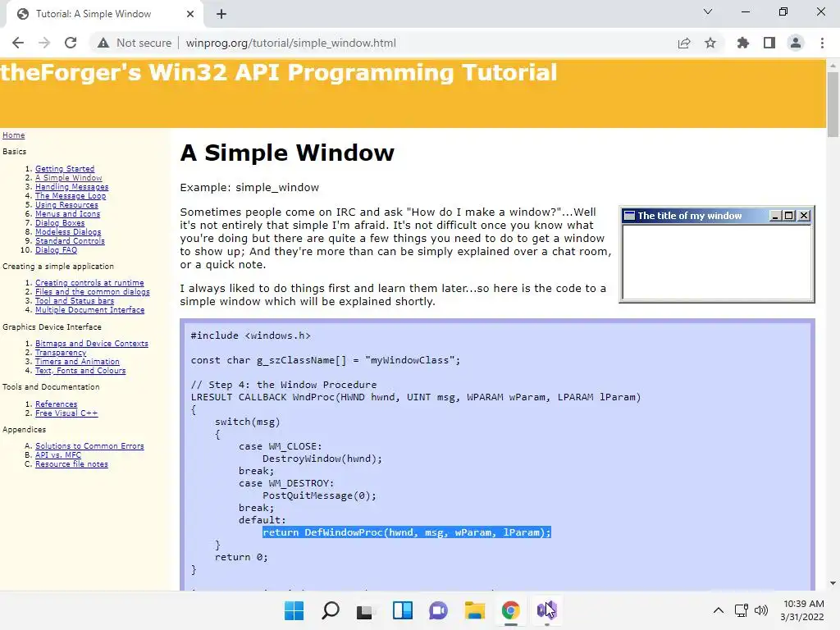Viewport: 840px width, 630px height.
Task: Open a new tab with plus button
Action: (x=221, y=14)
